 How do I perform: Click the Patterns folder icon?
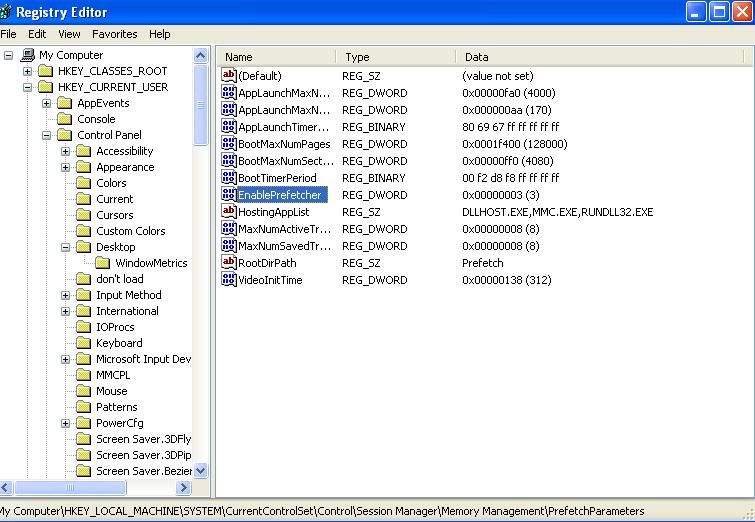click(84, 407)
